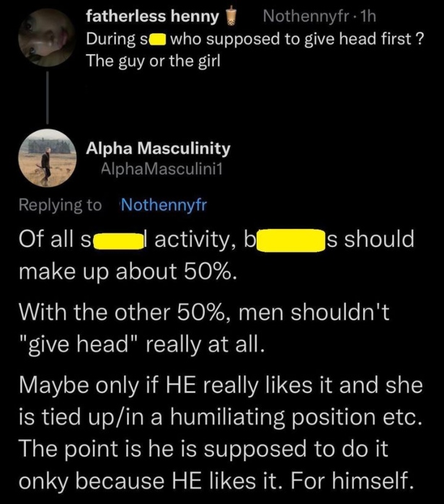Click the vertical thread line connecting the tweets
444x504 pixels.
(48, 97)
